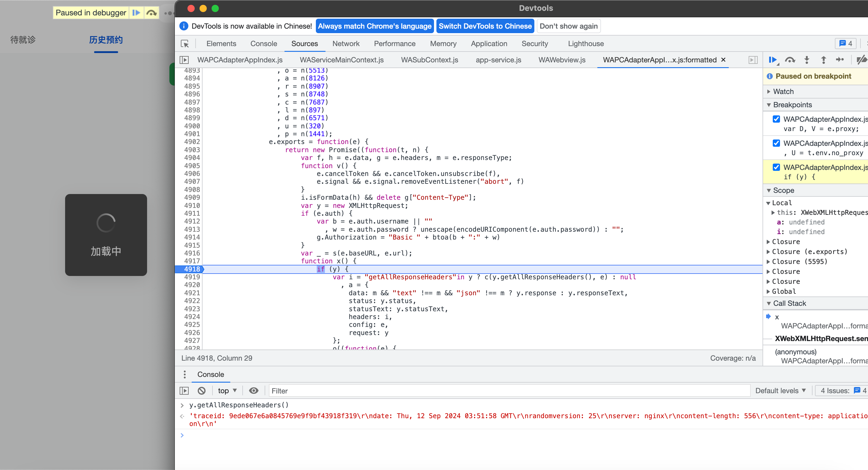Toggle the live expression eye icon
Image resolution: width=868 pixels, height=470 pixels.
[x=254, y=390]
